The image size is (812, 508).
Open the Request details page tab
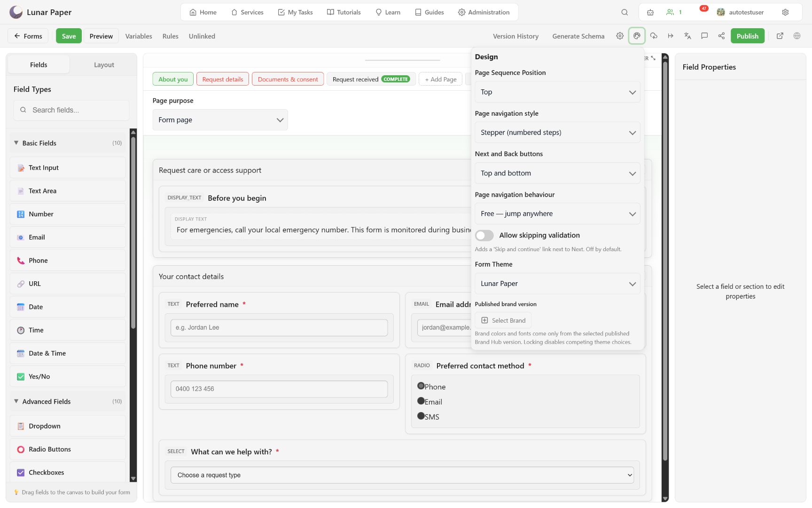pos(223,79)
